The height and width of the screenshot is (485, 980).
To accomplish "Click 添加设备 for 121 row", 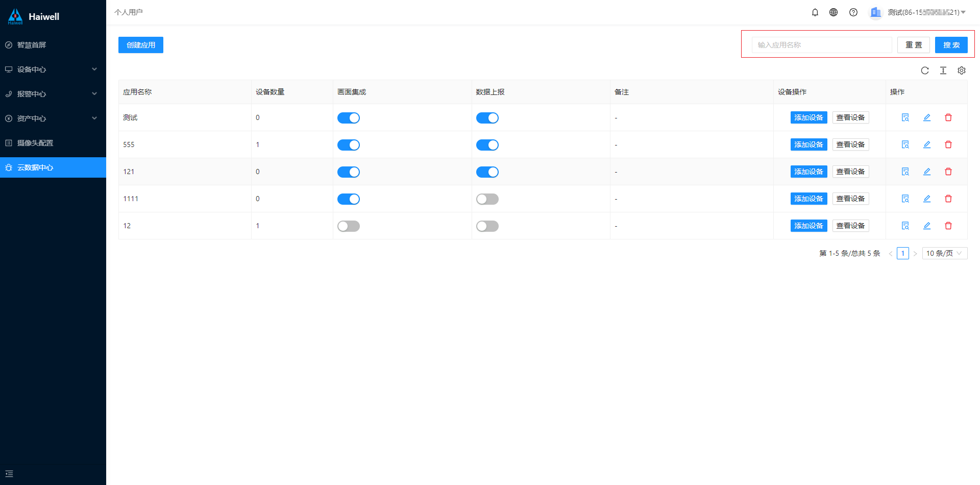I will tap(809, 172).
